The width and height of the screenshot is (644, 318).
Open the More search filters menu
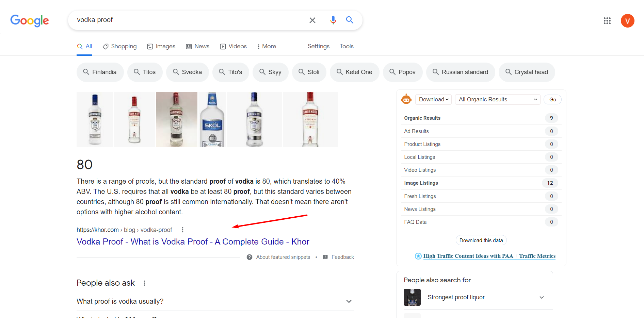[x=267, y=46]
